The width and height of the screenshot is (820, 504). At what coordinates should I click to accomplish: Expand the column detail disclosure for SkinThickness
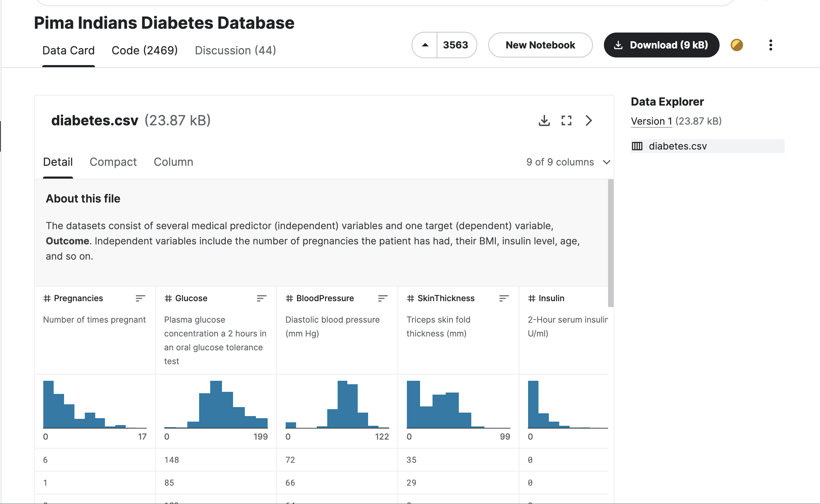coord(502,298)
